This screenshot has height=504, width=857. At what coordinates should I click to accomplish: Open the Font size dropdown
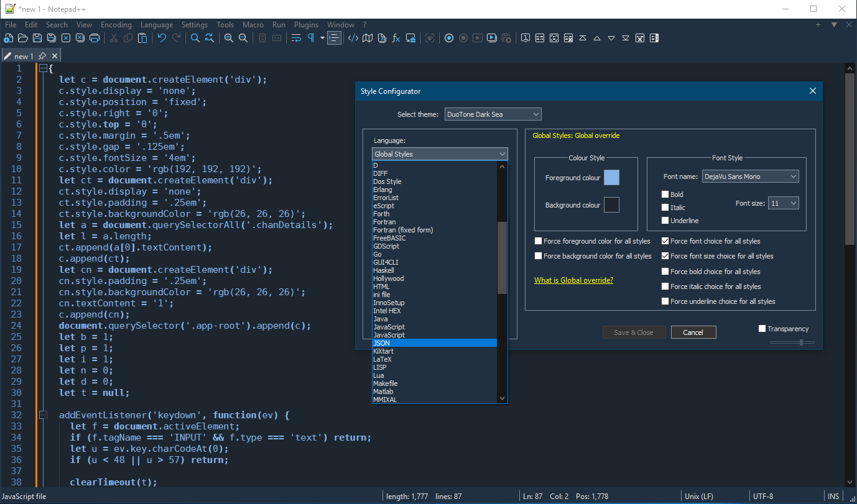784,203
